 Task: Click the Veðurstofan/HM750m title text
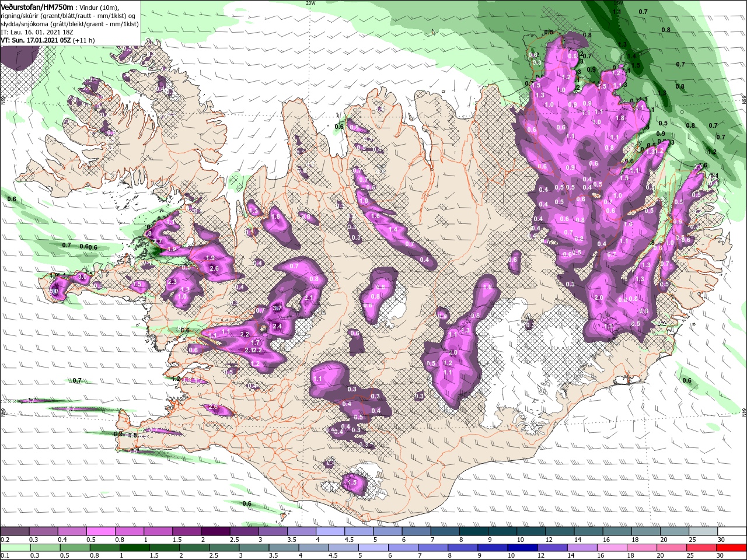(37, 6)
